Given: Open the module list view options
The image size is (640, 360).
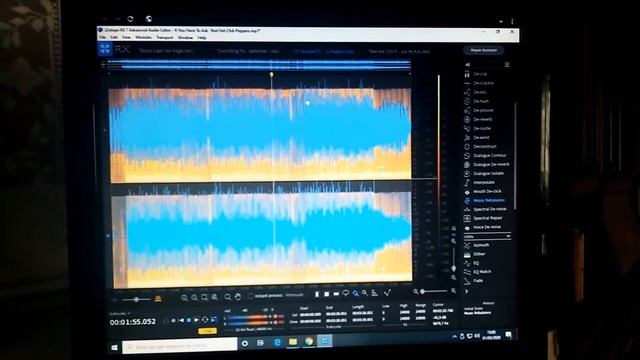Looking at the screenshot, I should [x=507, y=64].
